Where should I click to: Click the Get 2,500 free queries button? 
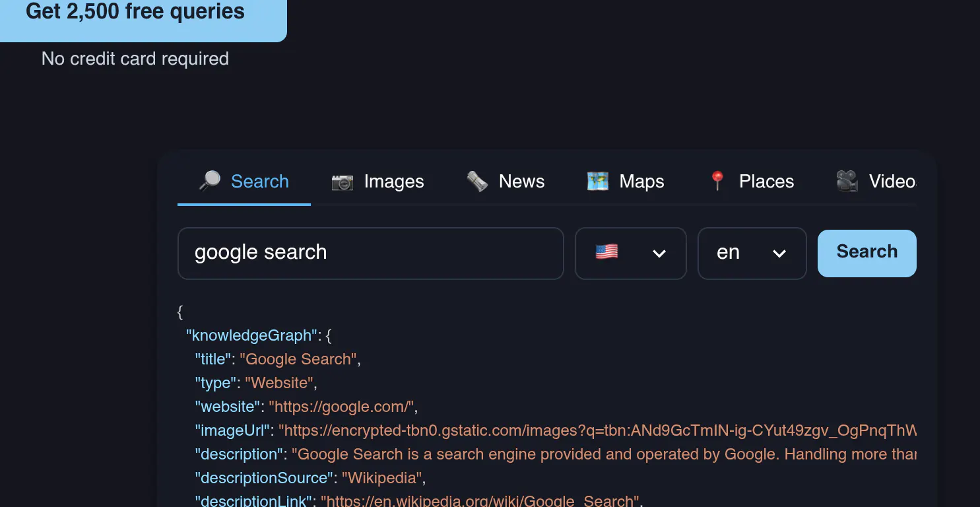(135, 13)
